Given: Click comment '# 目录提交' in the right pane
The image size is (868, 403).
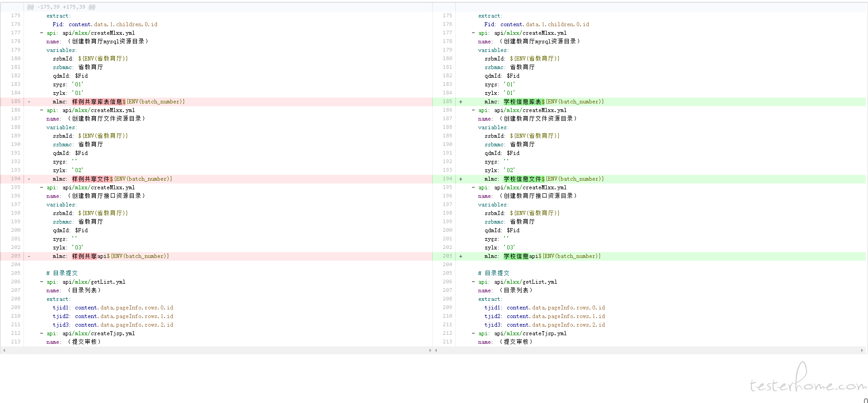Looking at the screenshot, I should point(494,273).
